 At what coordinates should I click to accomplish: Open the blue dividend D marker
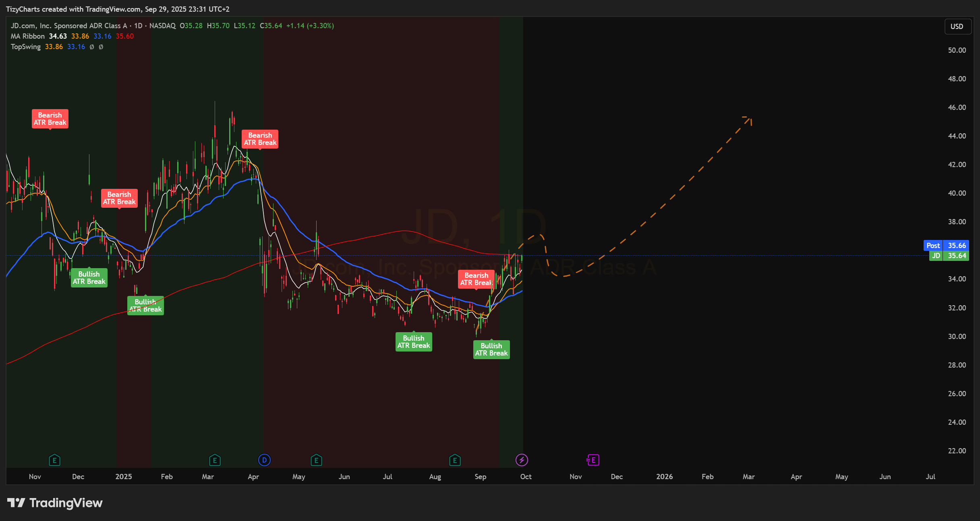264,460
